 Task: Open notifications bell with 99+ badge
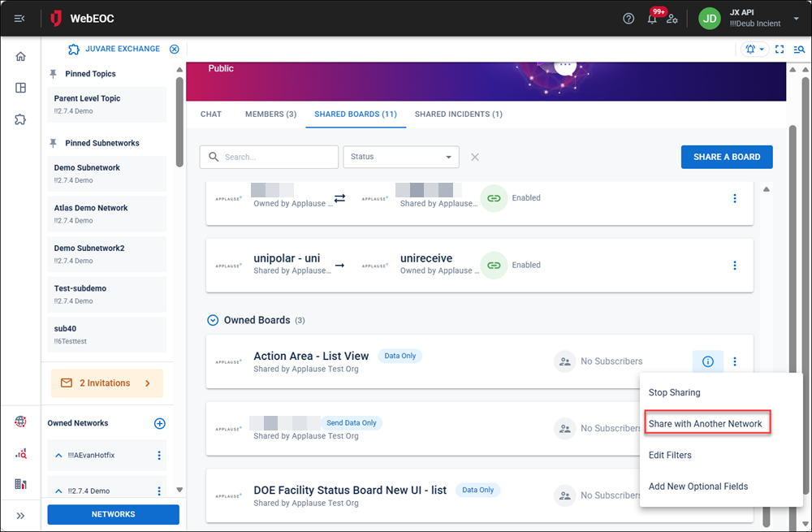pos(653,19)
